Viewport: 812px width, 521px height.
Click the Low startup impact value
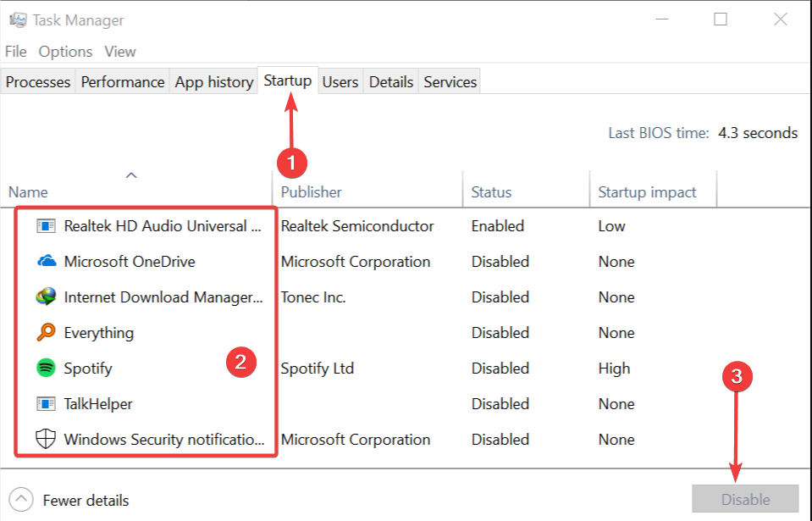[x=611, y=226]
